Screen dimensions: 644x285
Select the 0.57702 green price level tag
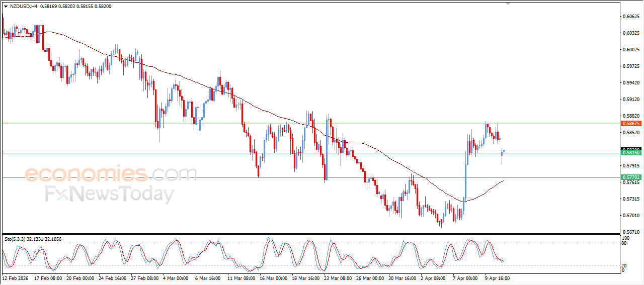pyautogui.click(x=630, y=177)
